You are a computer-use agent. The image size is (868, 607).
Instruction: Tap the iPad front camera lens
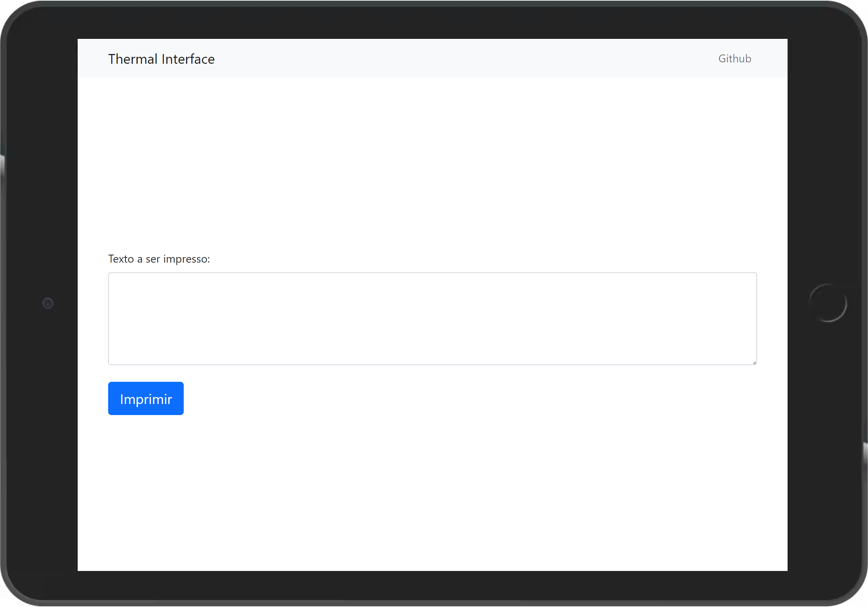48,303
